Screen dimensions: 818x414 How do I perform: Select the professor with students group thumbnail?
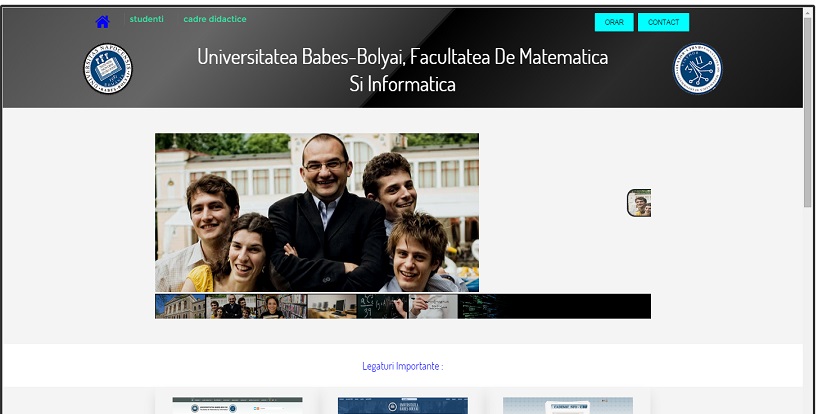pos(231,307)
